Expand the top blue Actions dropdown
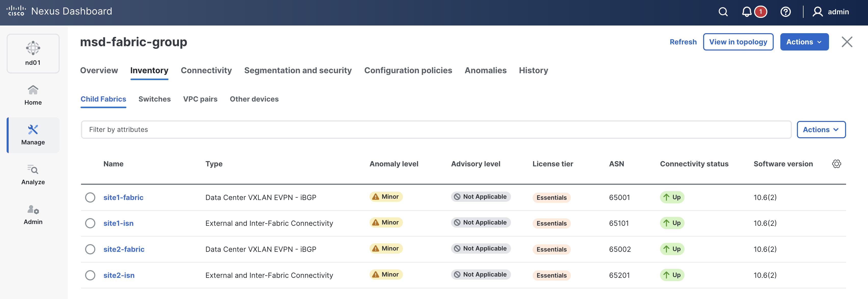The height and width of the screenshot is (299, 868). coord(804,42)
